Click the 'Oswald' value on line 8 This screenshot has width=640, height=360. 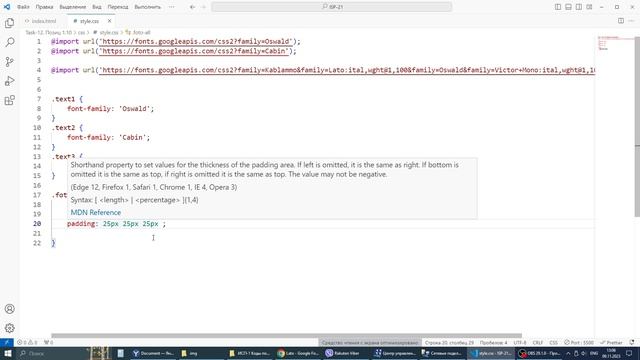pyautogui.click(x=136, y=109)
